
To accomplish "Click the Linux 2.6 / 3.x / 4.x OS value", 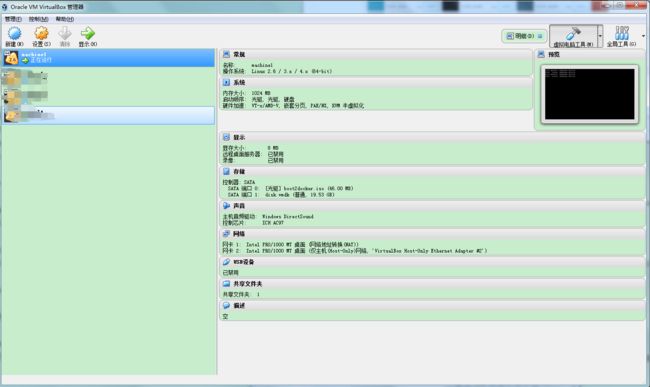I will click(291, 71).
